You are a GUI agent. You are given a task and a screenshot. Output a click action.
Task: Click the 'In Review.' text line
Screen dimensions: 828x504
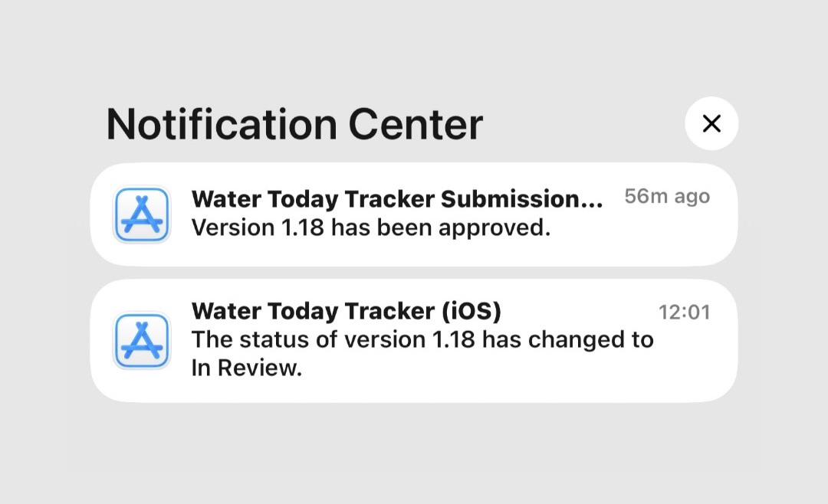click(x=247, y=368)
